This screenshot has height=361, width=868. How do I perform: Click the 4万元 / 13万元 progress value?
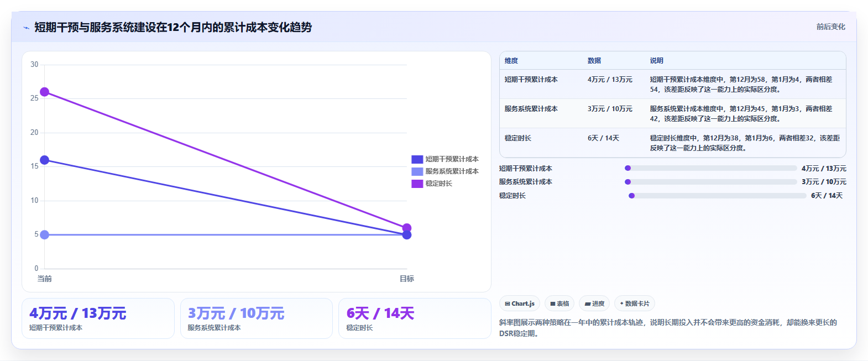click(x=824, y=169)
